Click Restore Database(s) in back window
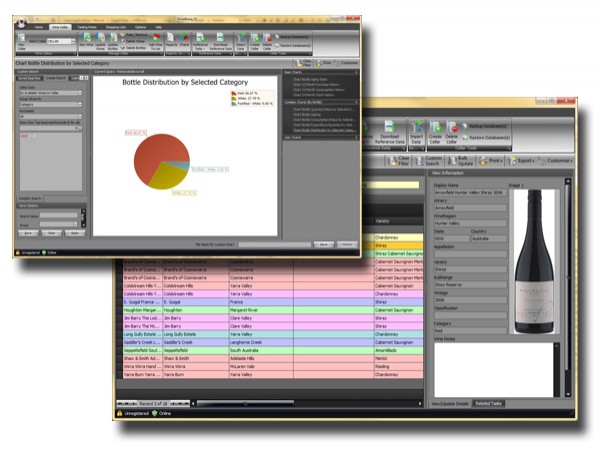600x449 pixels. coord(486,137)
